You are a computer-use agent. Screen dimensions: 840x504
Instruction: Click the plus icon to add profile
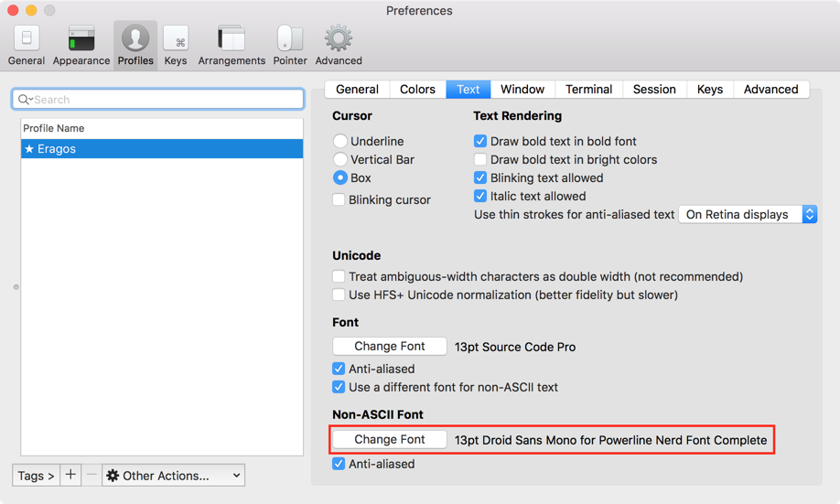coord(70,476)
